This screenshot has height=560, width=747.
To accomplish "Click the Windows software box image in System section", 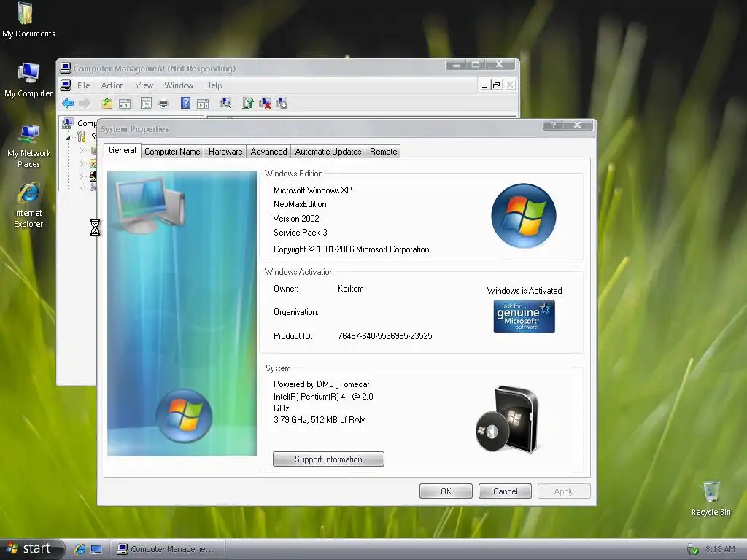I will [x=508, y=419].
